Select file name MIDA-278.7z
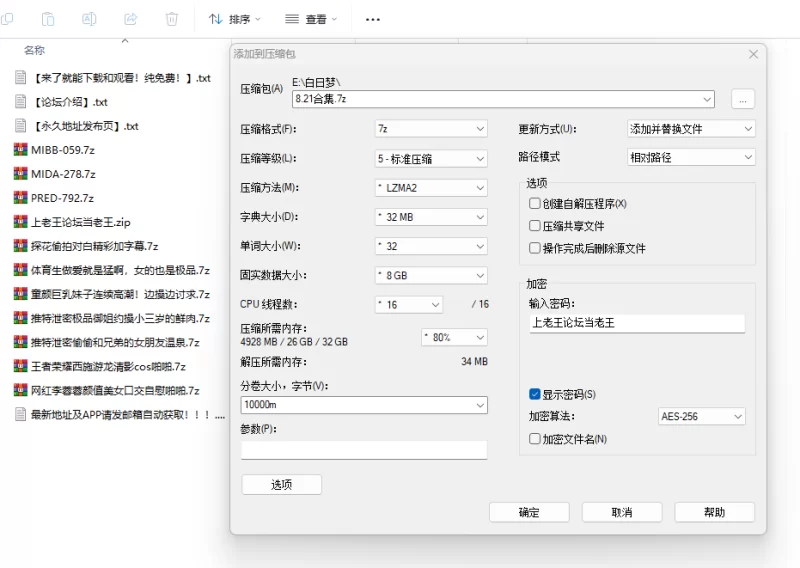800x568 pixels. click(x=63, y=174)
